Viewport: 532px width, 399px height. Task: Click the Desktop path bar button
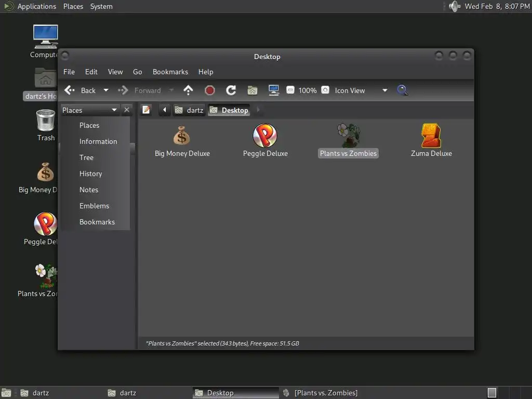[229, 110]
